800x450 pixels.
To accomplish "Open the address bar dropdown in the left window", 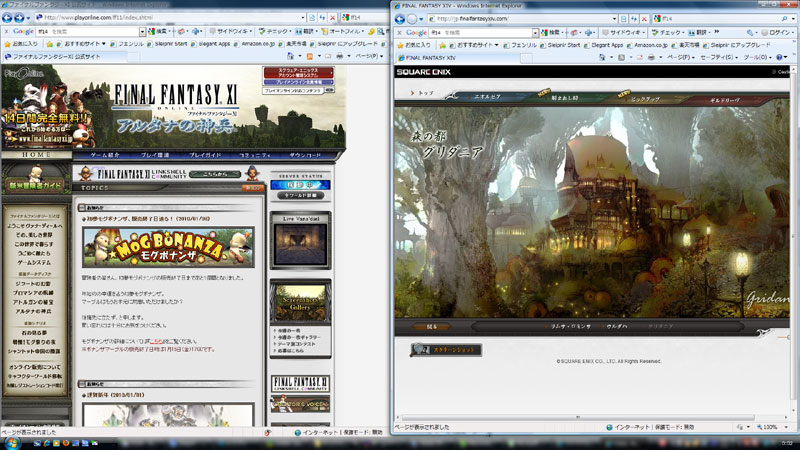I will (x=303, y=17).
